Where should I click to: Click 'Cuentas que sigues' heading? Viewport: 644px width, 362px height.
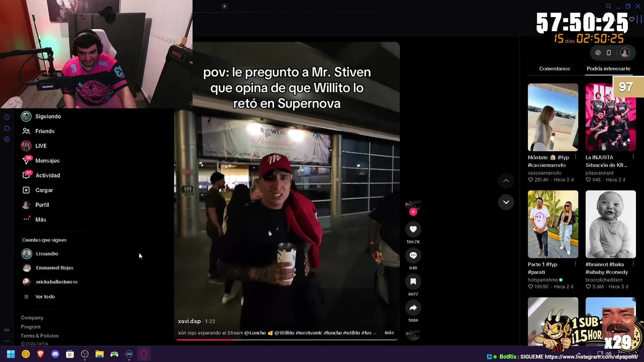pos(44,240)
